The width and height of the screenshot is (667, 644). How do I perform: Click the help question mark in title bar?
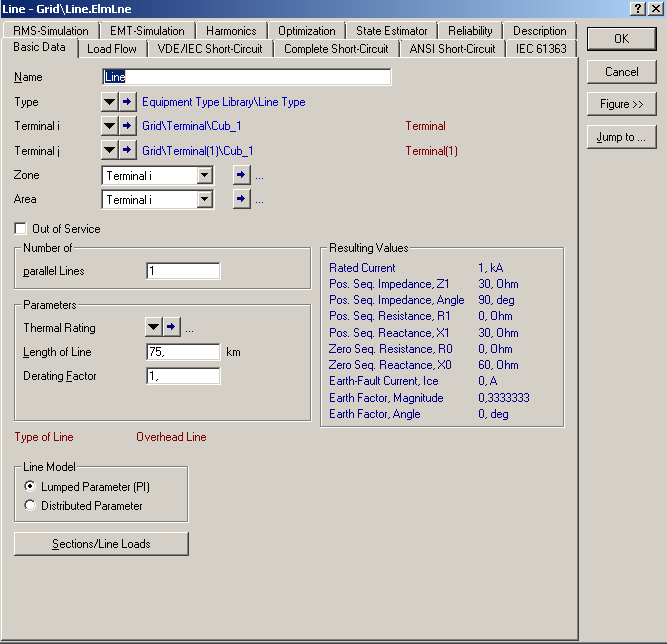coord(638,9)
